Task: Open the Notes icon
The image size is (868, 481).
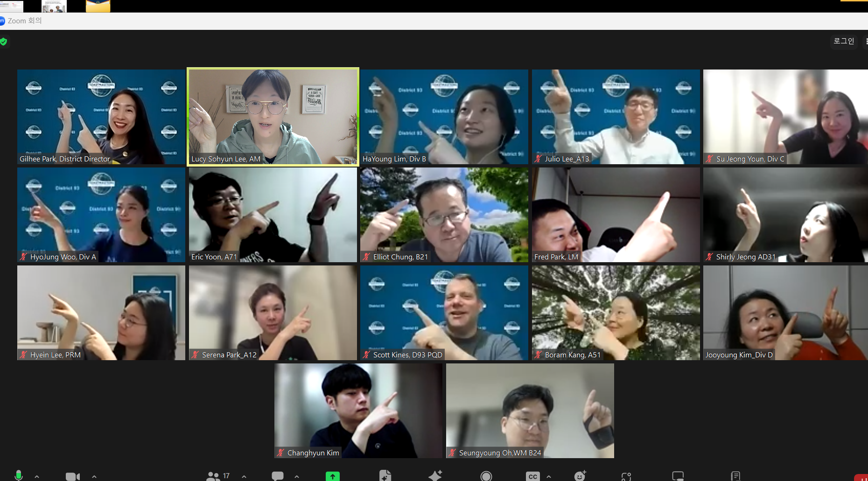Action: tap(735, 476)
